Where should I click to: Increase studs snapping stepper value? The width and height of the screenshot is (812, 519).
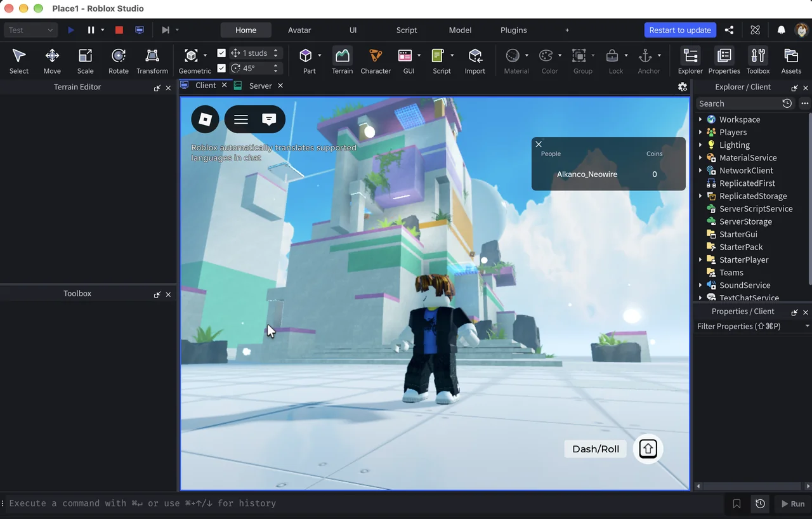tap(275, 50)
